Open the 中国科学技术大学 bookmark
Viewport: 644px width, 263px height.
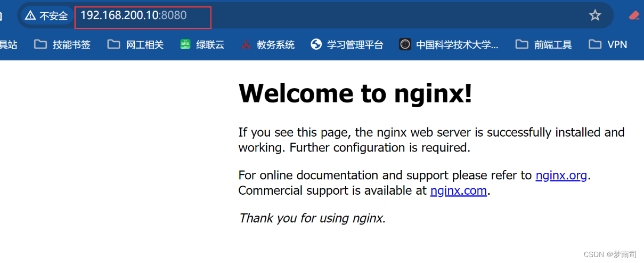point(449,44)
